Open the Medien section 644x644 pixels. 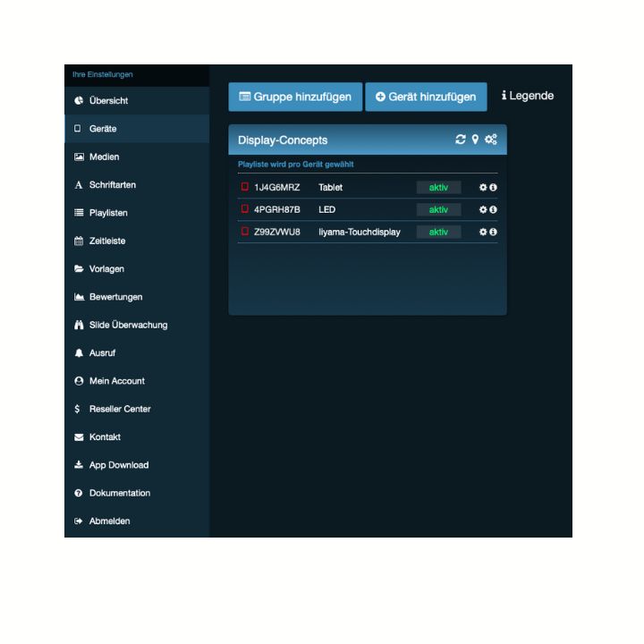(137, 157)
